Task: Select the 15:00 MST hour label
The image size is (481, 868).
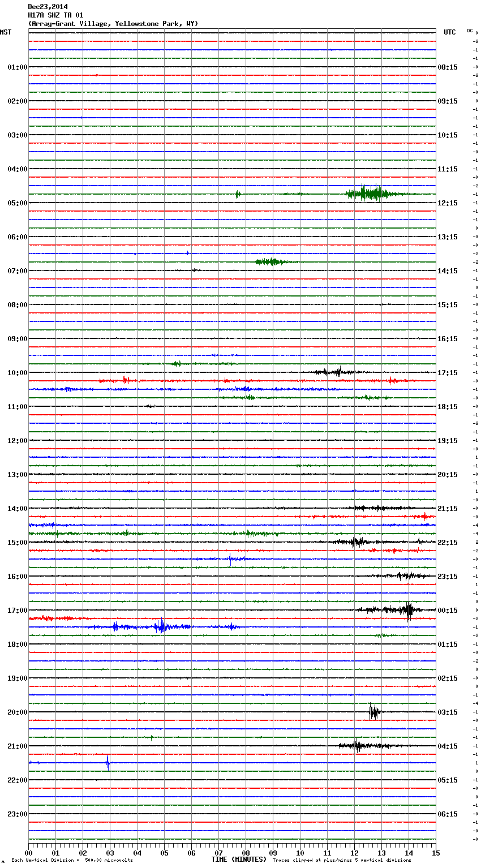Action: [17, 543]
